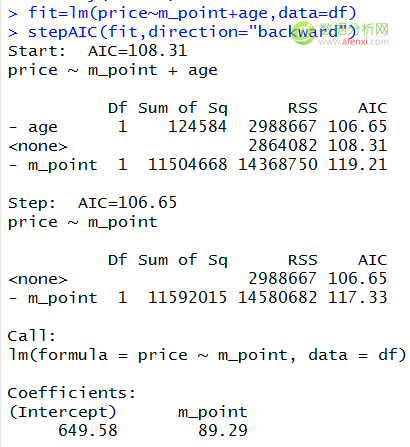Click the AIC value 117.33
The image size is (410, 447).
point(357,297)
